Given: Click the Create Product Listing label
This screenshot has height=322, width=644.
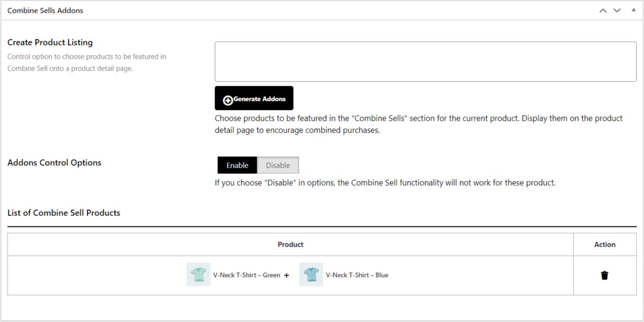Looking at the screenshot, I should pyautogui.click(x=50, y=42).
